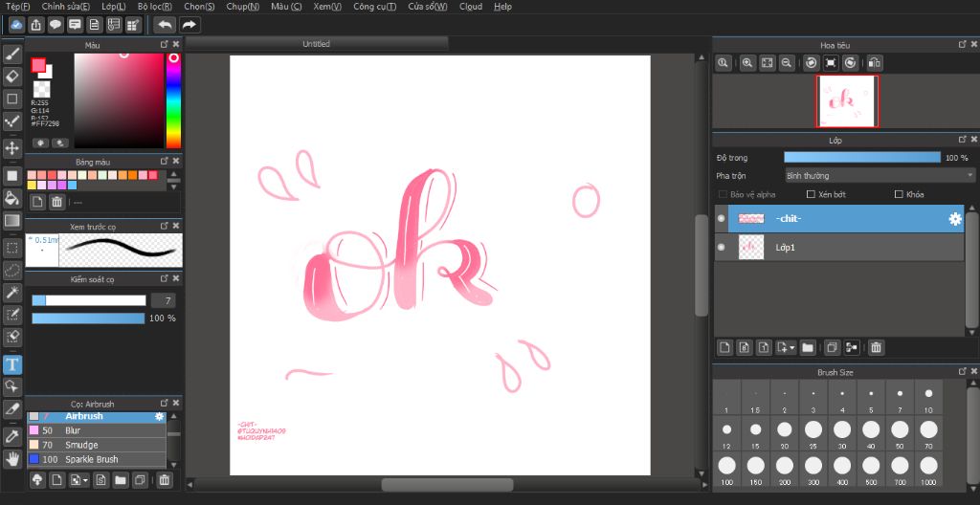Undock the Màu color panel

165,44
